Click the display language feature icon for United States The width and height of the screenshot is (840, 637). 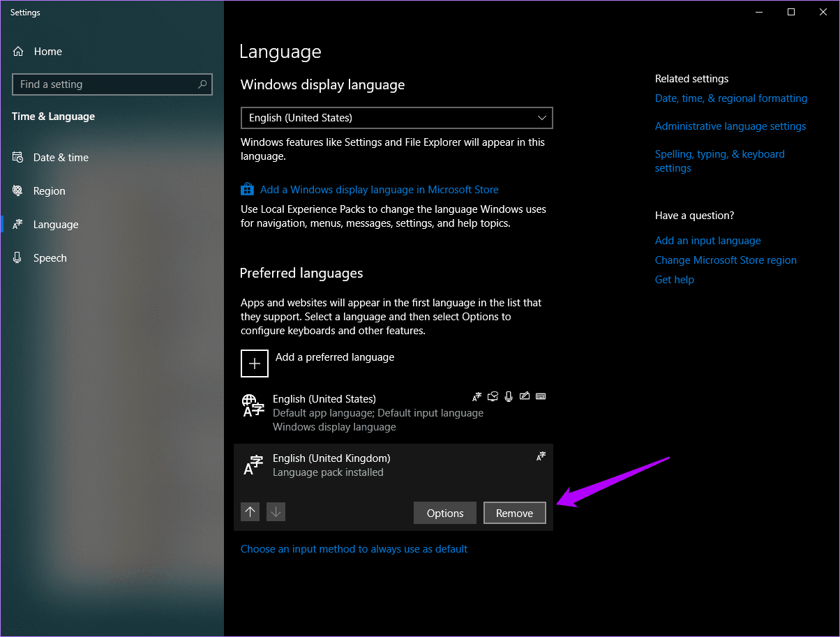(477, 396)
